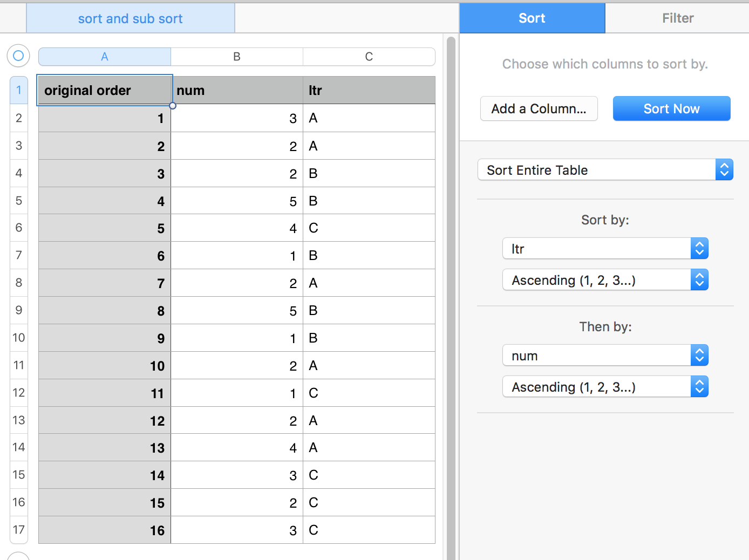
Task: Select the sort and sub sort sheet tab
Action: 130,18
